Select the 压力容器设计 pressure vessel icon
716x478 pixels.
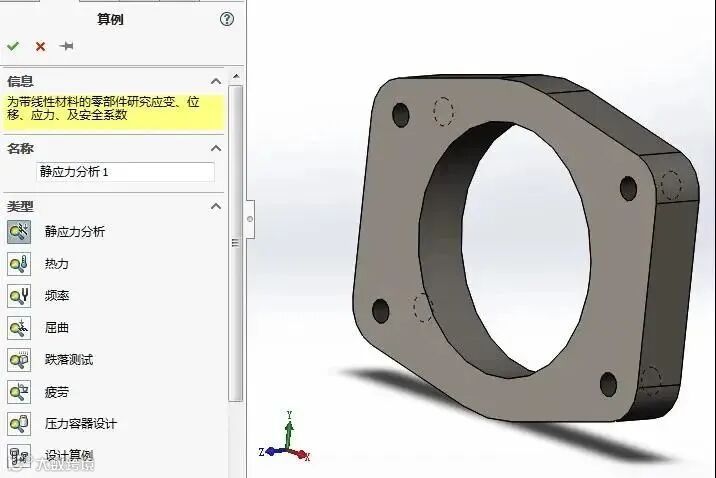19,424
